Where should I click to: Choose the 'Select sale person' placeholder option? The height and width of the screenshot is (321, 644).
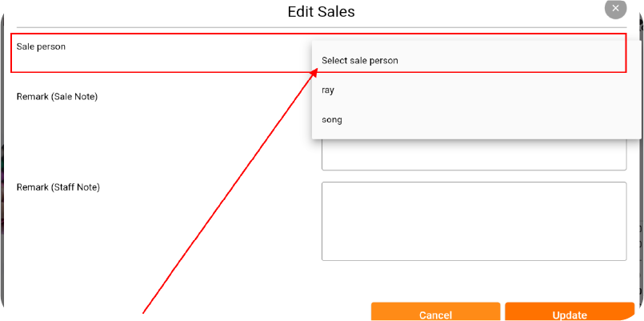(477, 60)
